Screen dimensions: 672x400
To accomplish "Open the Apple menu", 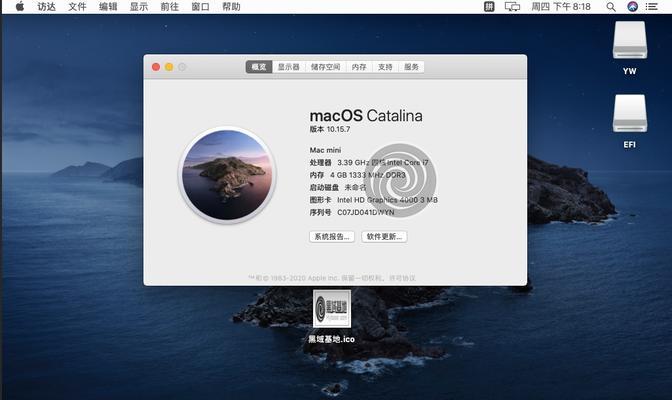I will coord(20,6).
